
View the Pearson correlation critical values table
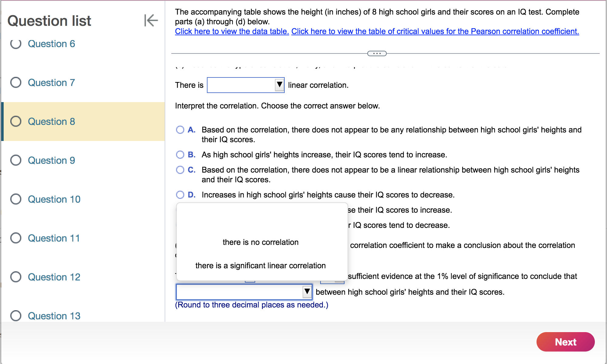coord(434,31)
